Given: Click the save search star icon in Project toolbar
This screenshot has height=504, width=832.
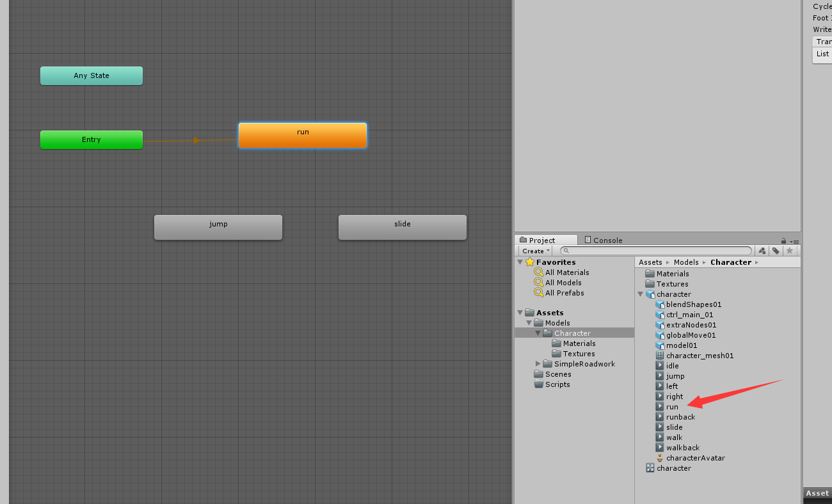Looking at the screenshot, I should [x=790, y=251].
